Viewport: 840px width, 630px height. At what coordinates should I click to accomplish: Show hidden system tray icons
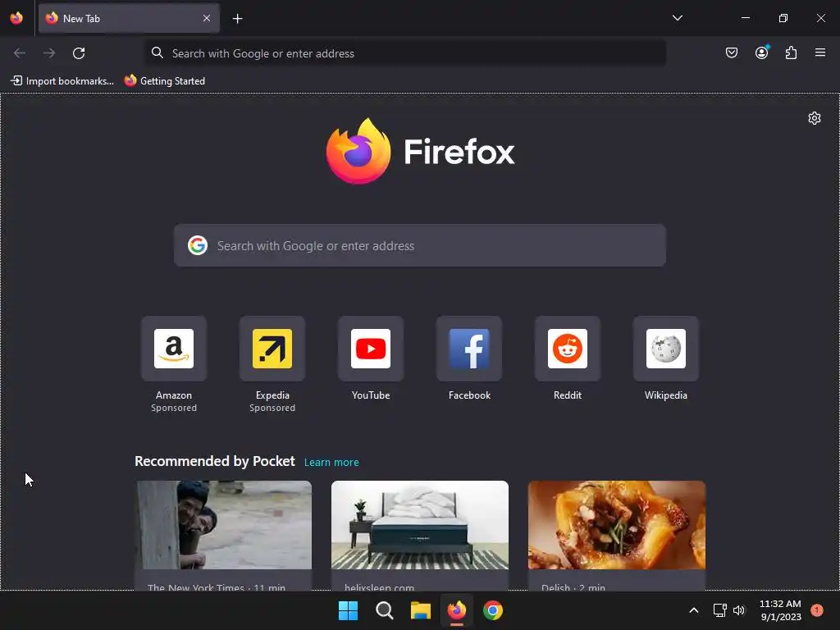pyautogui.click(x=694, y=610)
